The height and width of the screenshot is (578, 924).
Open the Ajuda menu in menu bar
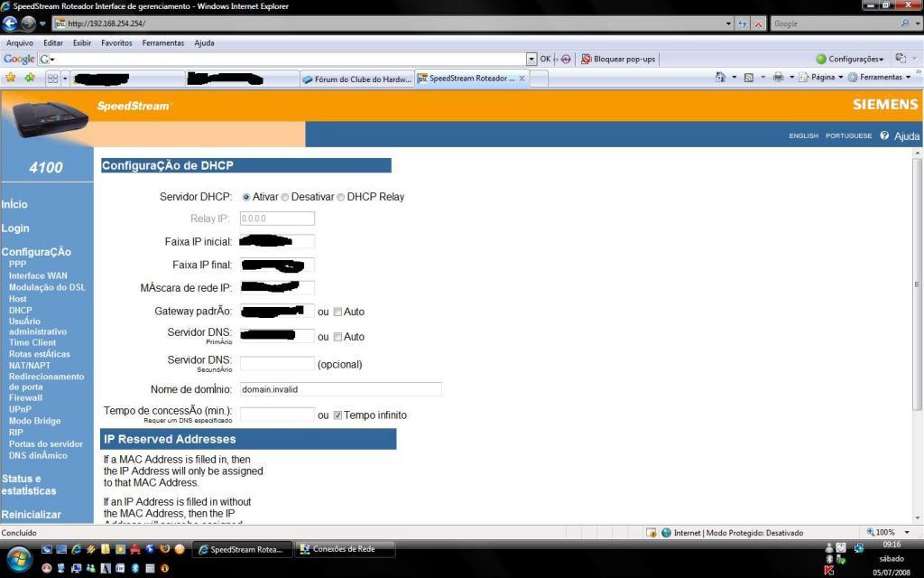(x=204, y=43)
